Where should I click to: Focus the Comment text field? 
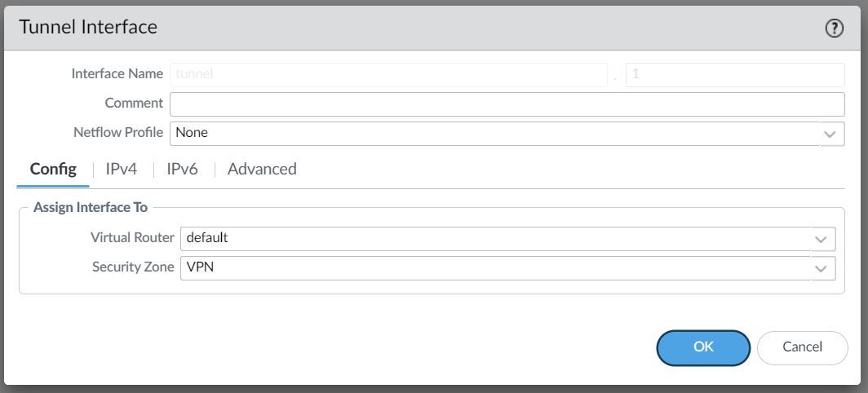click(507, 104)
